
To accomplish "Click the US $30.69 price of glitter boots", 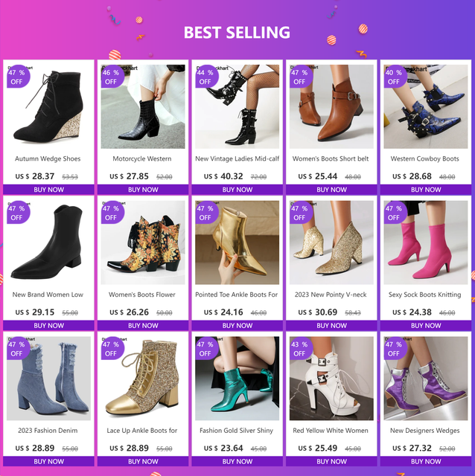I will click(318, 312).
